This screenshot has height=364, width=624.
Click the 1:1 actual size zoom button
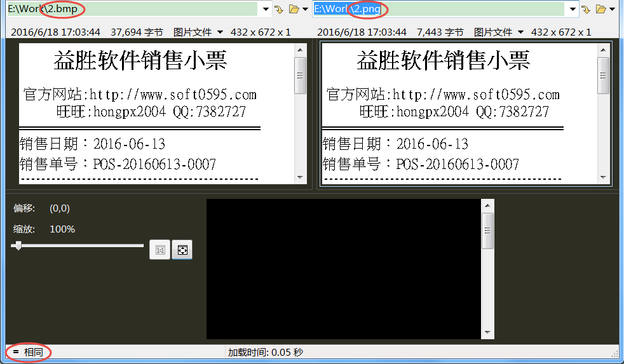click(x=160, y=250)
